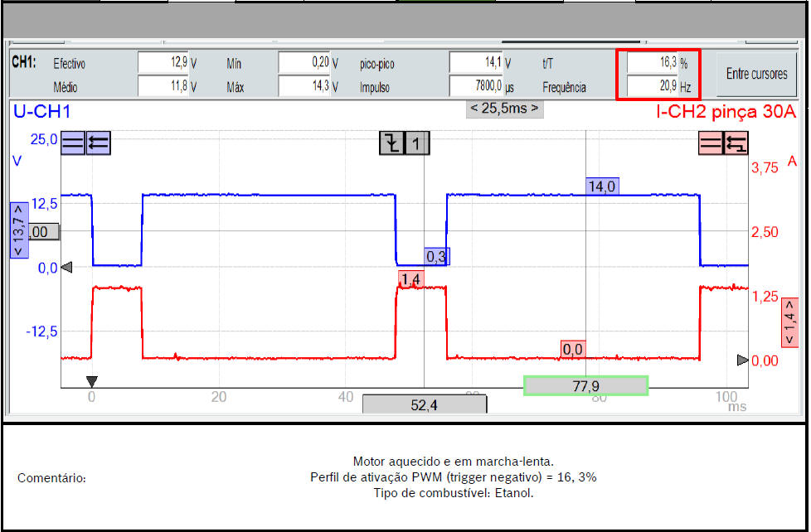Select the 52,4 ms cursor handle

click(424, 404)
